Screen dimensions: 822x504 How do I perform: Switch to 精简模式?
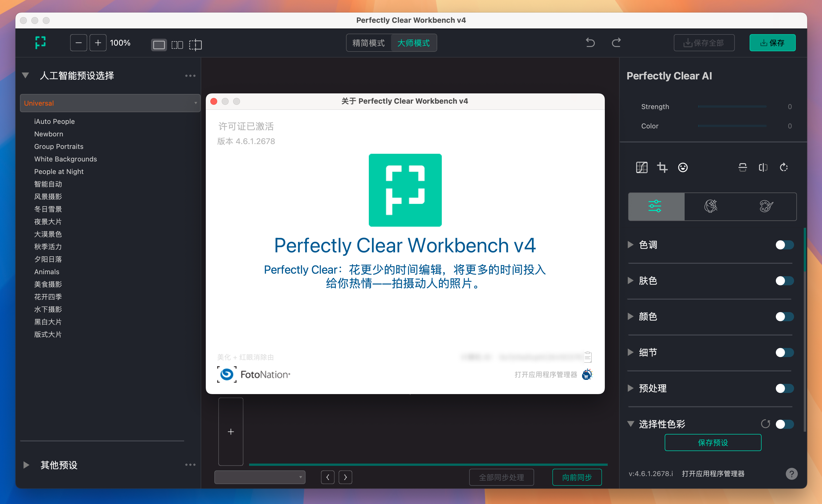click(x=368, y=43)
